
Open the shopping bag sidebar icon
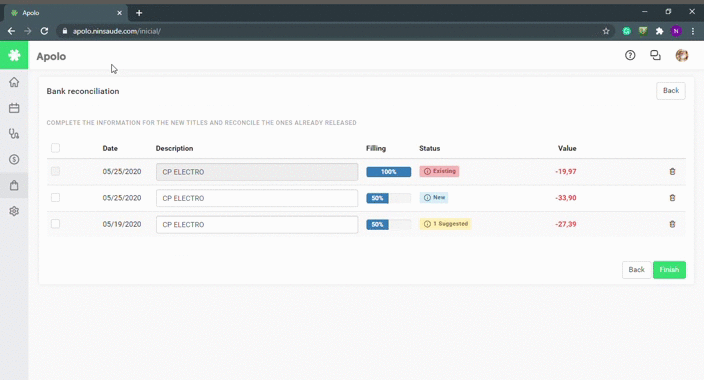click(14, 185)
